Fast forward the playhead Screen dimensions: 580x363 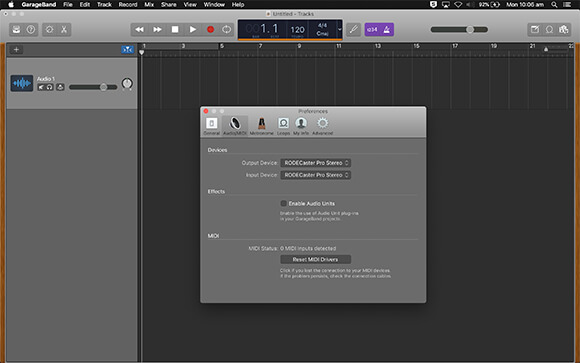point(157,30)
